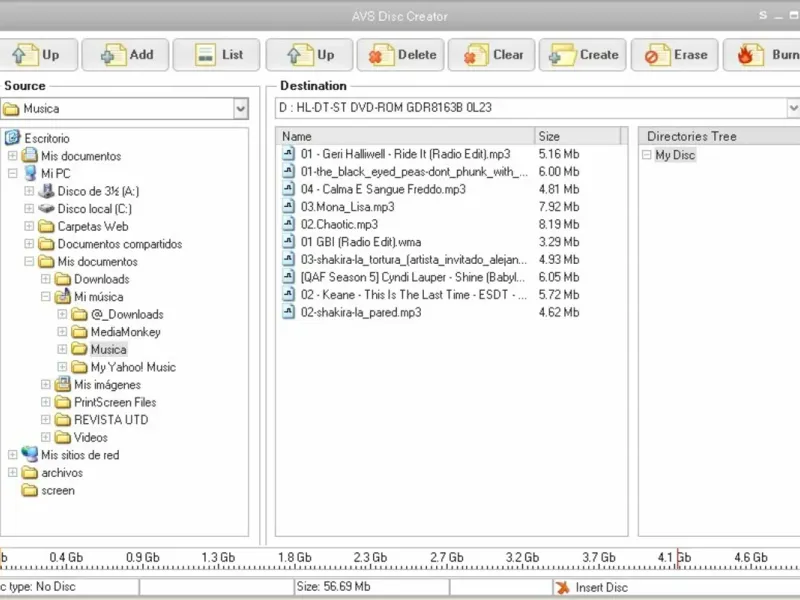This screenshot has width=800, height=600.
Task: Select Escritorio in the source tree
Action: (47, 138)
